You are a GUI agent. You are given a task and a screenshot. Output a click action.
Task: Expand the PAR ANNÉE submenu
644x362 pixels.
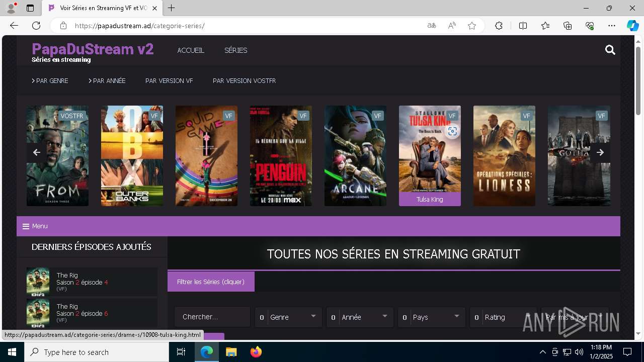point(107,80)
